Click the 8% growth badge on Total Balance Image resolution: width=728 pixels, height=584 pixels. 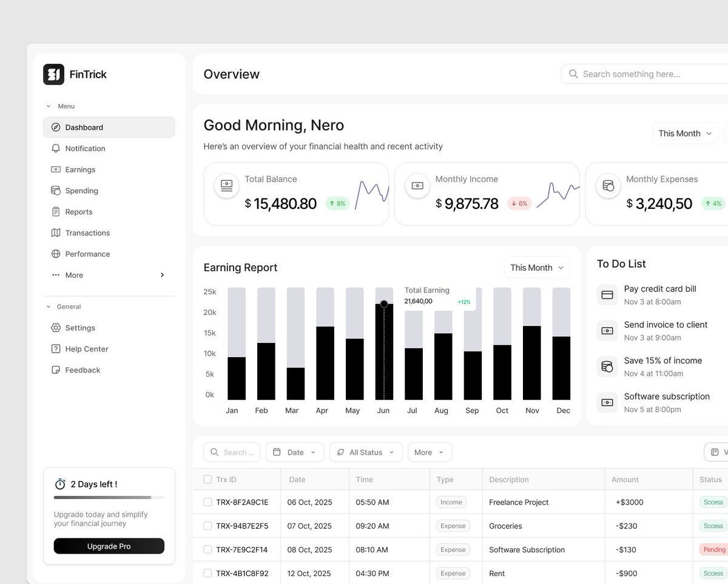click(337, 203)
